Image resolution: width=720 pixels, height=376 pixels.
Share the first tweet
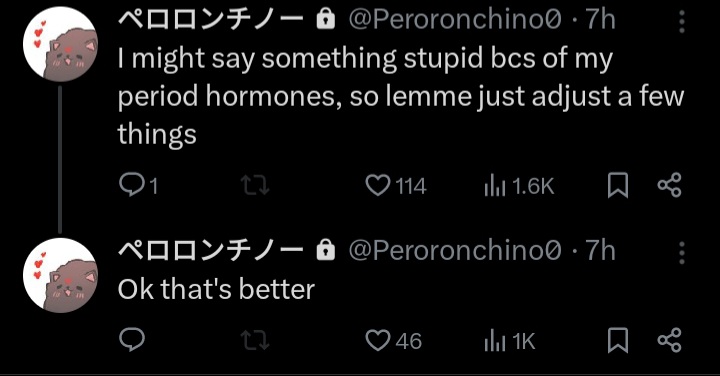point(669,185)
